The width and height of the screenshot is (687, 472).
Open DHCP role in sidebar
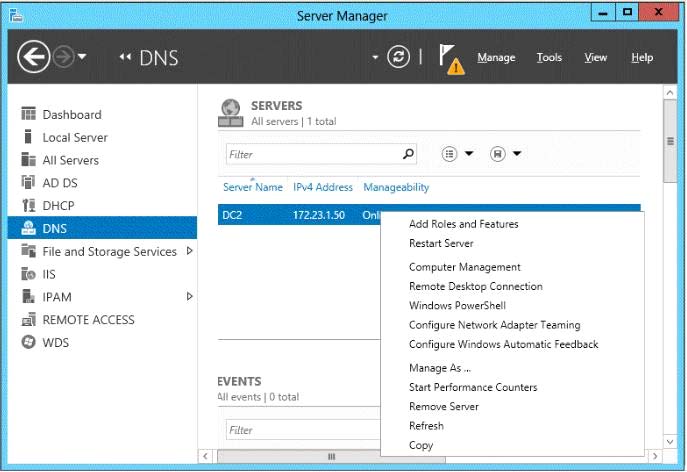click(x=58, y=206)
